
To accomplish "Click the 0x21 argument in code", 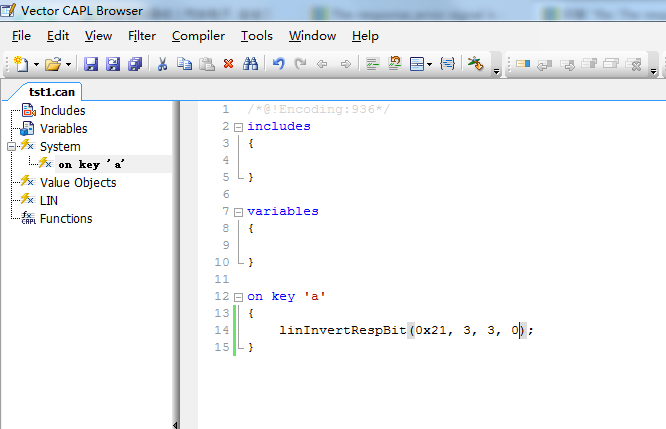I will click(430, 330).
